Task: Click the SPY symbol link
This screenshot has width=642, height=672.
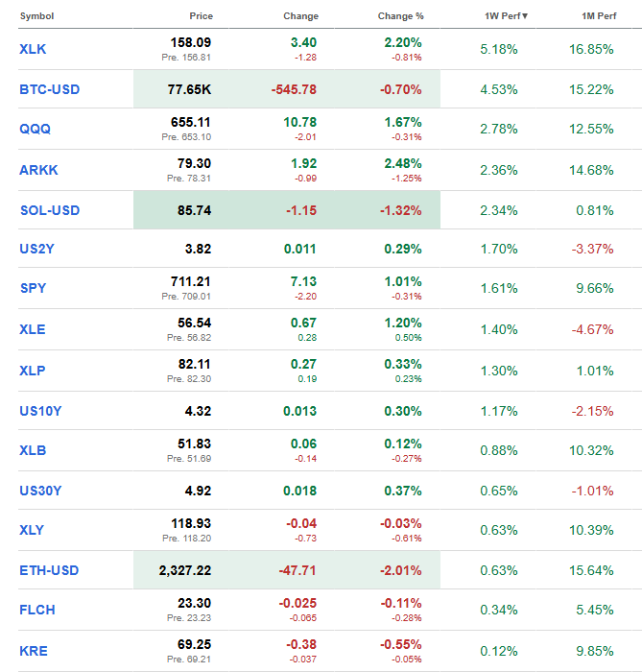Action: [x=33, y=288]
